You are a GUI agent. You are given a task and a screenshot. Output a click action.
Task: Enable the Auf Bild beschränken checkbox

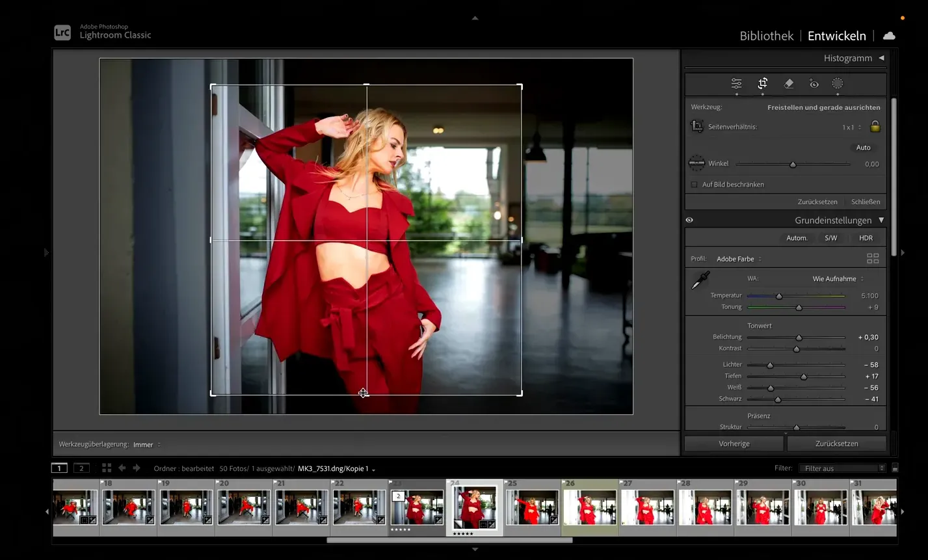tap(695, 185)
